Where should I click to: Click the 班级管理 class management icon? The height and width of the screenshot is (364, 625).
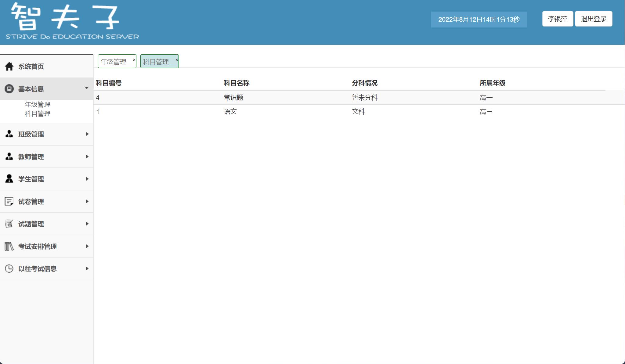[x=9, y=134]
